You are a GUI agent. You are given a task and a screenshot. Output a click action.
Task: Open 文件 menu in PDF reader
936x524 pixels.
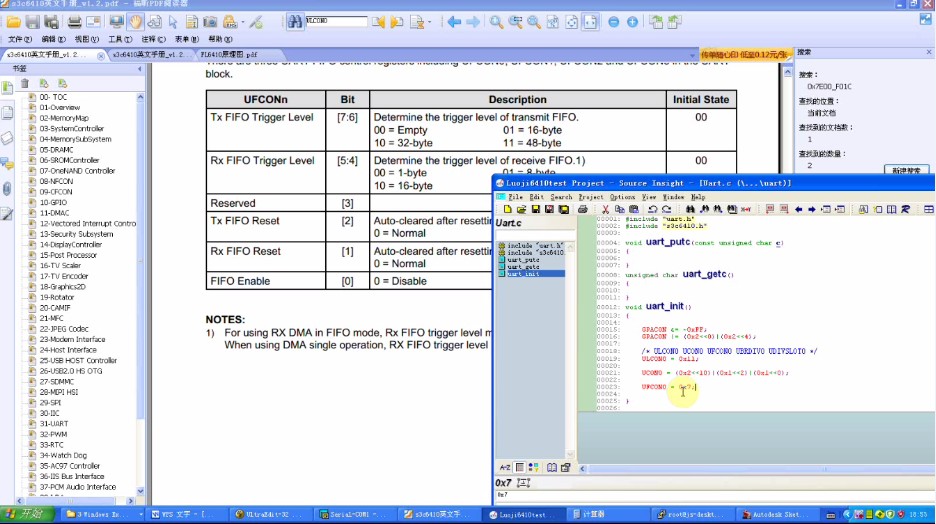(20, 39)
